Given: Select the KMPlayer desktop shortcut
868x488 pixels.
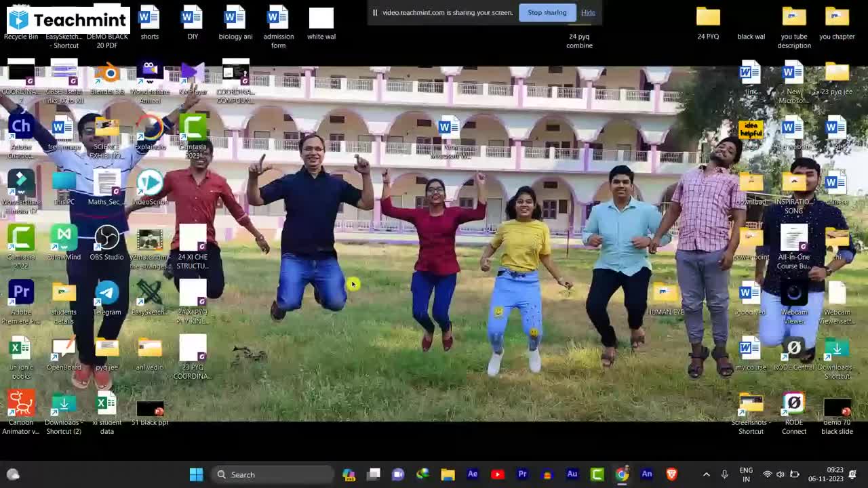Looking at the screenshot, I should click(193, 75).
